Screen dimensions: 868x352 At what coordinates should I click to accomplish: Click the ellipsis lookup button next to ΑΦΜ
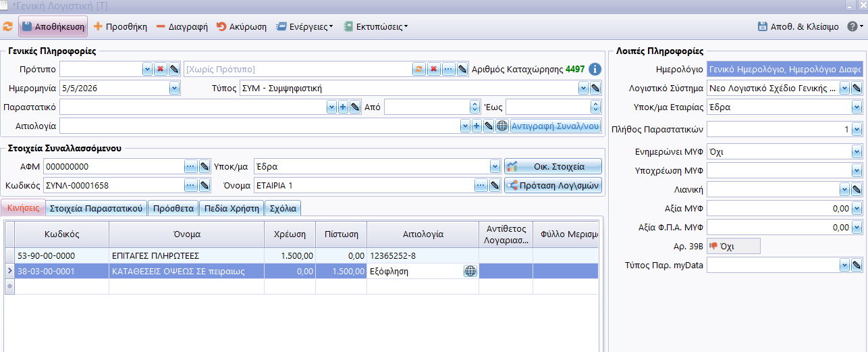pos(191,166)
